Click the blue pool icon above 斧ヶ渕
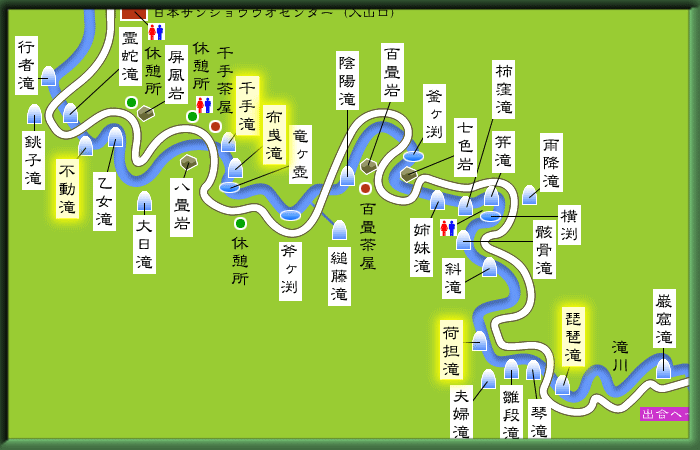 pos(290,215)
